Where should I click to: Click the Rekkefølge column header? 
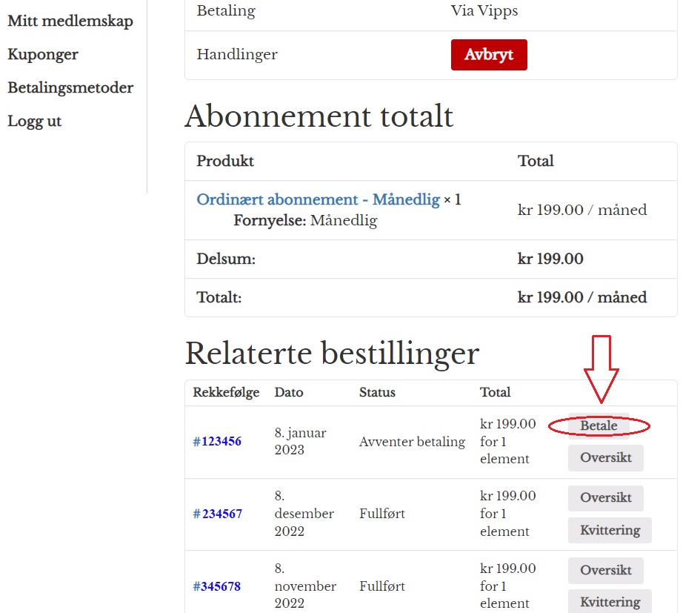click(x=226, y=392)
